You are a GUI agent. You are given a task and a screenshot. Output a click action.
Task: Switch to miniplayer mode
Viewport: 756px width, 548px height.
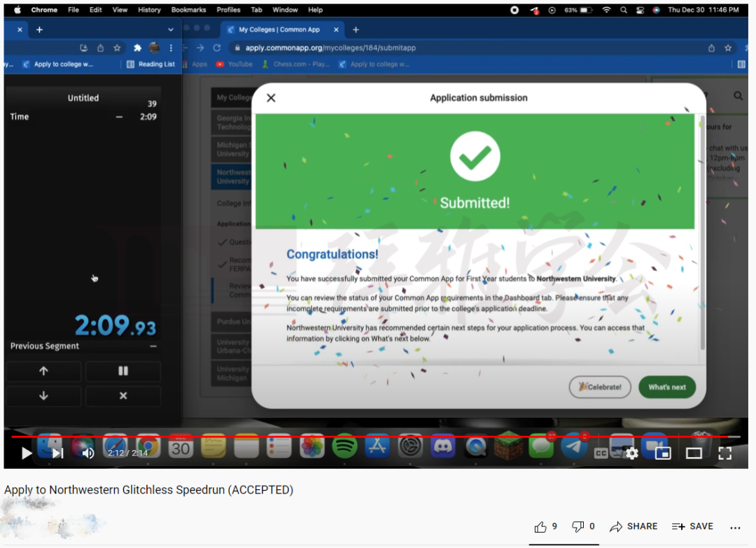tap(663, 453)
